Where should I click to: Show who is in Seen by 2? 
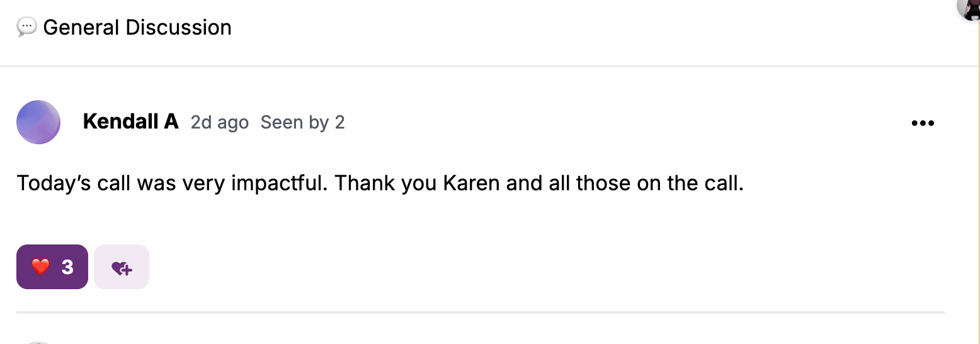302,122
